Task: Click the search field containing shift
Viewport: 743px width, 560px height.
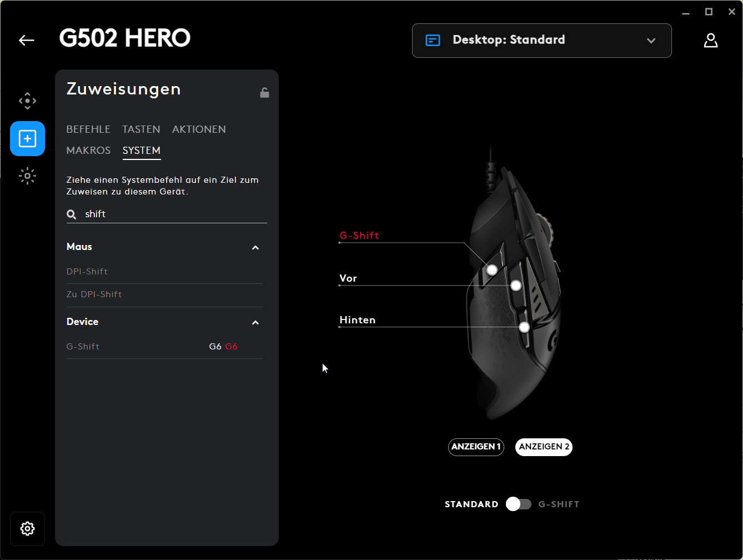Action: [x=167, y=214]
